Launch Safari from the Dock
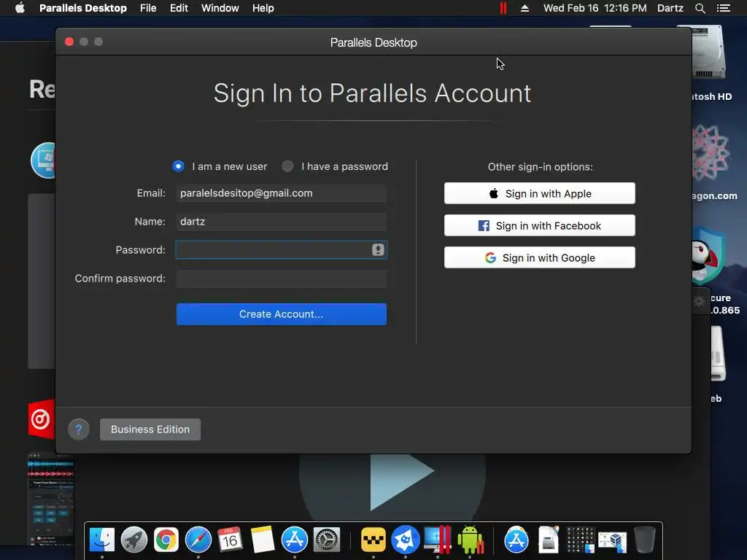747x560 pixels. point(198,540)
